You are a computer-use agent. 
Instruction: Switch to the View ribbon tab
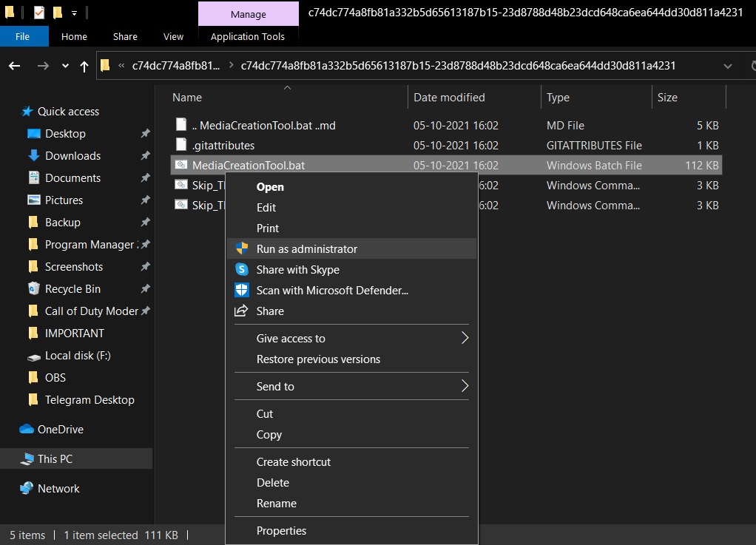[x=173, y=36]
